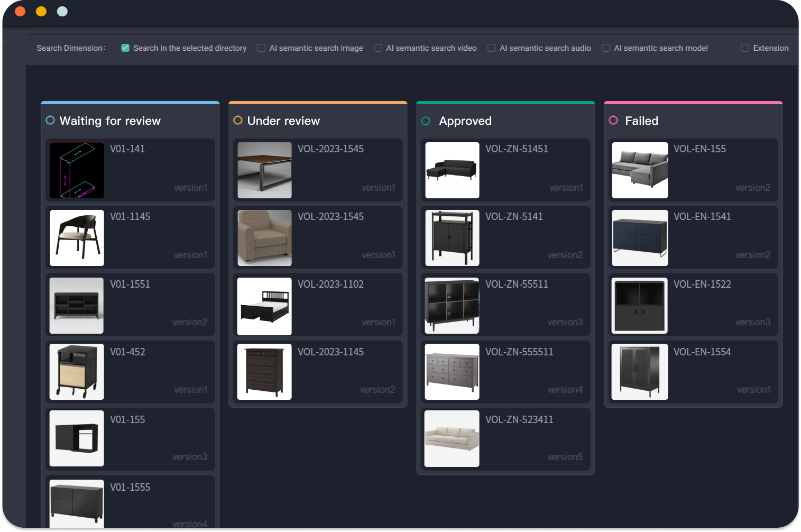The height and width of the screenshot is (532, 801).
Task: Click the V01-1145 title text
Action: pos(130,217)
